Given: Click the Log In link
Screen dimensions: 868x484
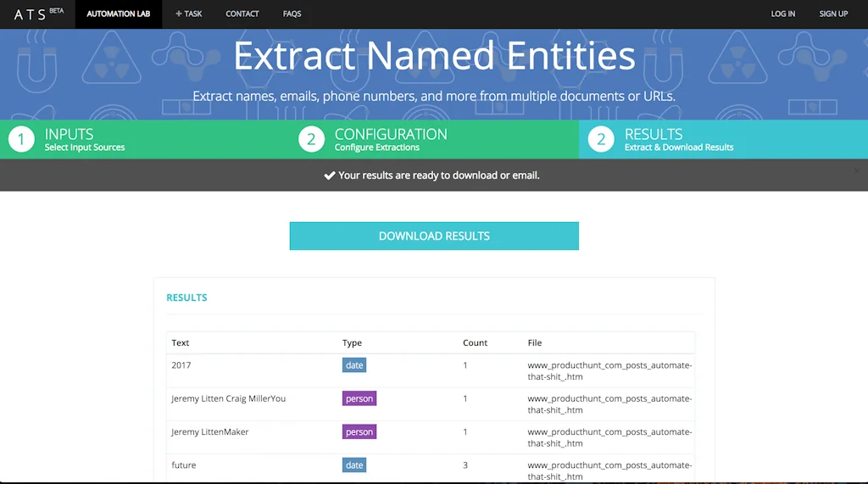Looking at the screenshot, I should pyautogui.click(x=782, y=14).
